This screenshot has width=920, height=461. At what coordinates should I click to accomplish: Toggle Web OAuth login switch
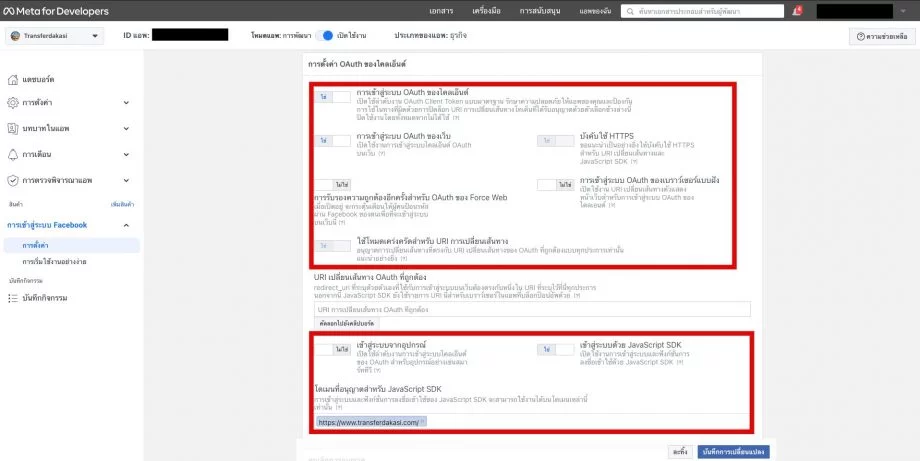point(332,141)
